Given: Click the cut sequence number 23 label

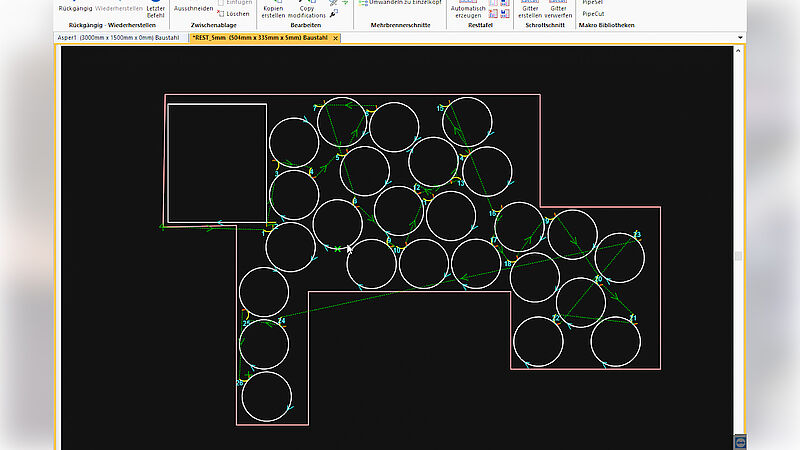Looking at the screenshot, I should click(x=637, y=235).
